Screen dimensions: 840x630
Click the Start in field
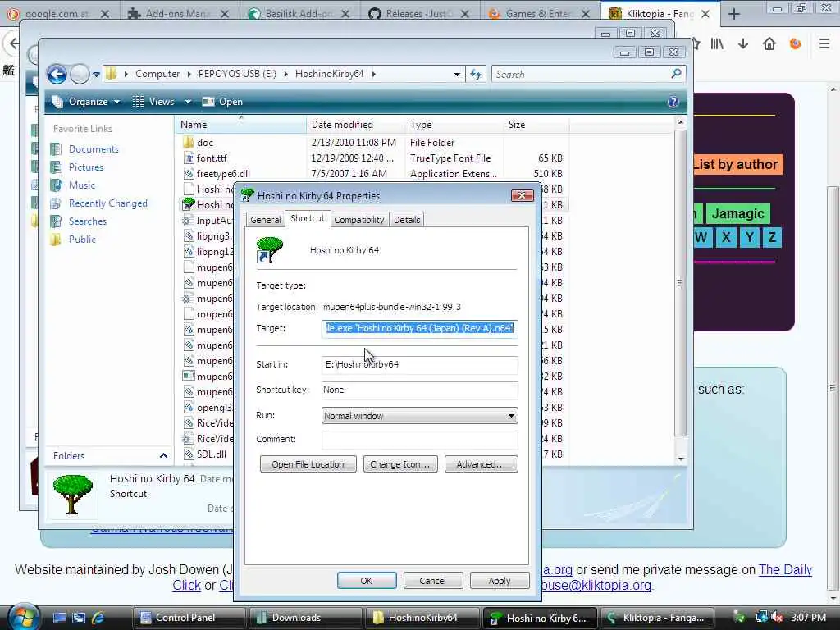click(419, 364)
